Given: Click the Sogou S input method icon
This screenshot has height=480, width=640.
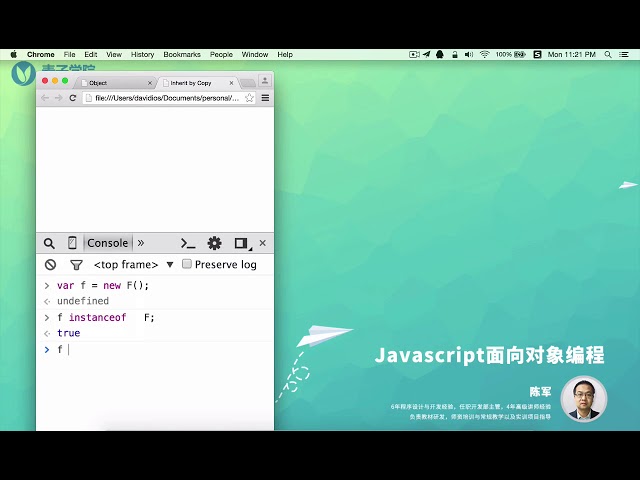Looking at the screenshot, I should 538,54.
